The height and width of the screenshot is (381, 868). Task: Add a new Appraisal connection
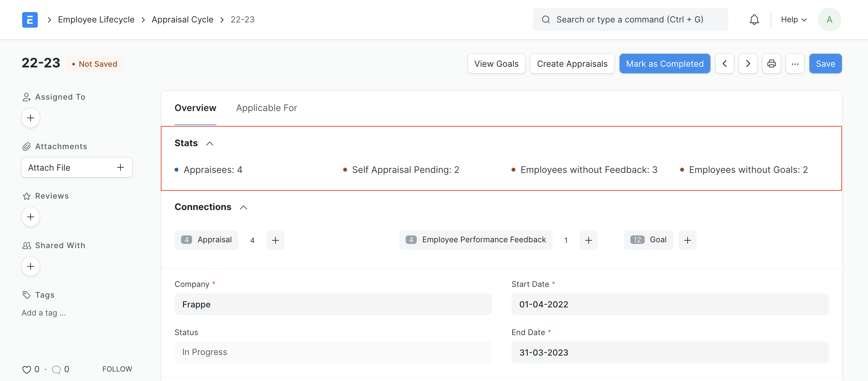click(x=275, y=240)
